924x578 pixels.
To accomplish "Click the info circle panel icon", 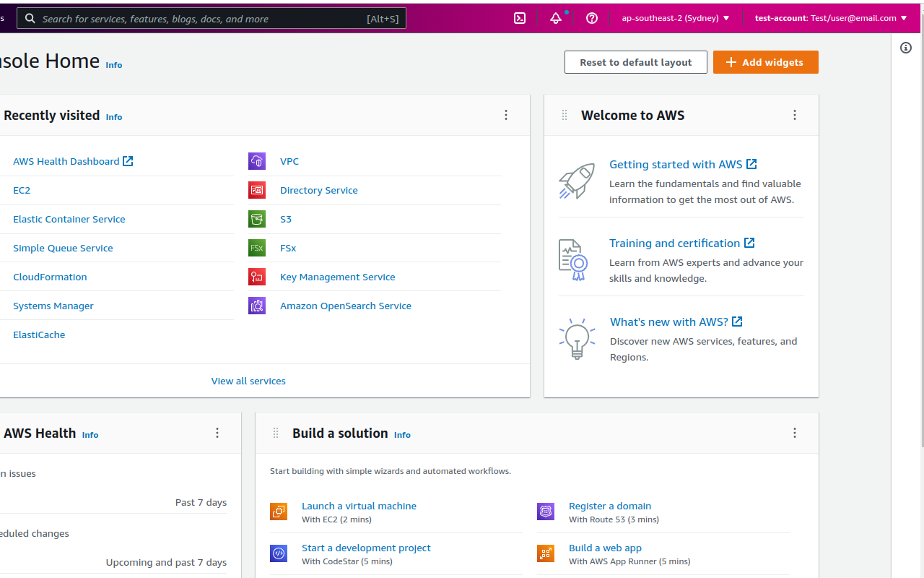I will click(x=906, y=48).
